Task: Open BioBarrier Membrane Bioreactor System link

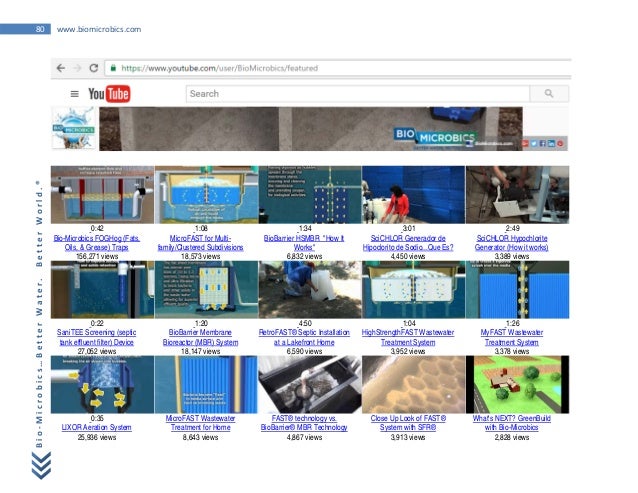Action: pyautogui.click(x=200, y=337)
